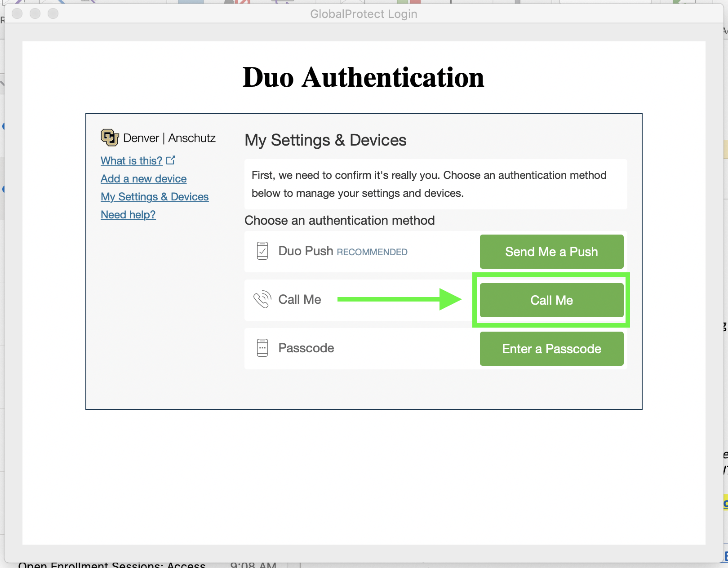This screenshot has width=728, height=568.
Task: Click Need help?
Action: tap(128, 214)
